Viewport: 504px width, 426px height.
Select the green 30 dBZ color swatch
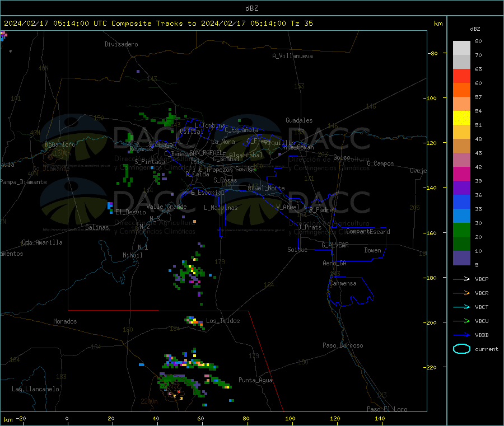coord(461,230)
